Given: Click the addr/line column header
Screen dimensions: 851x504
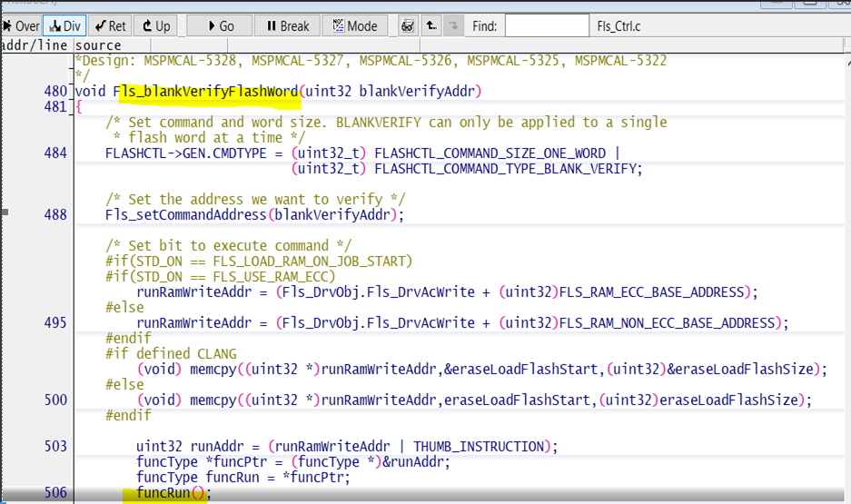Looking at the screenshot, I should click(x=35, y=45).
